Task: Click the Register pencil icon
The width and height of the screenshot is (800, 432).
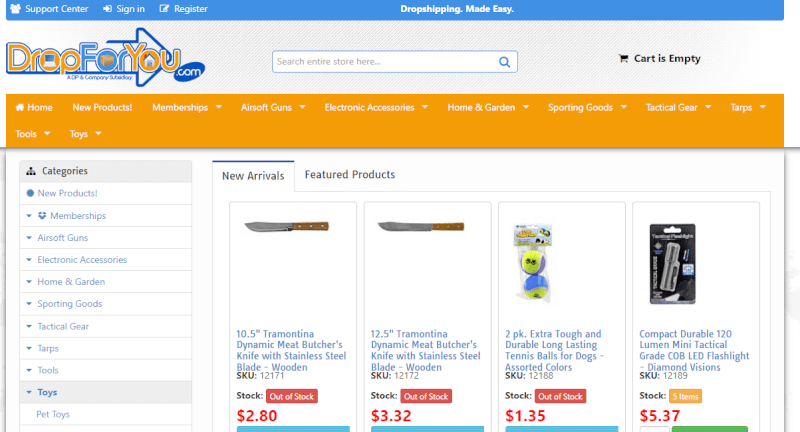Action: point(164,9)
